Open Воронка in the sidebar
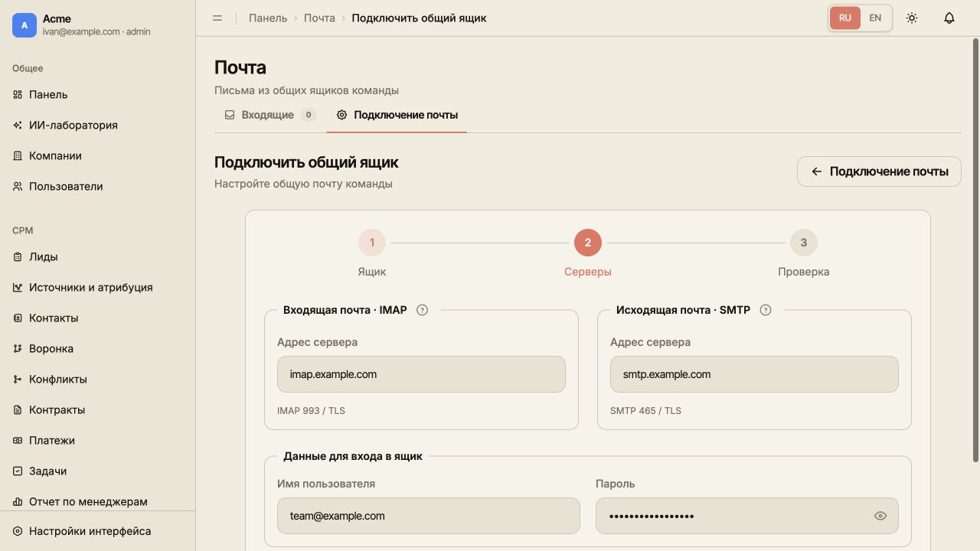 [97, 348]
